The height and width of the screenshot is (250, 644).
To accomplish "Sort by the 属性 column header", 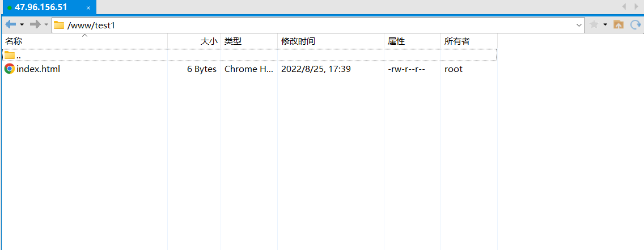I will (412, 41).
